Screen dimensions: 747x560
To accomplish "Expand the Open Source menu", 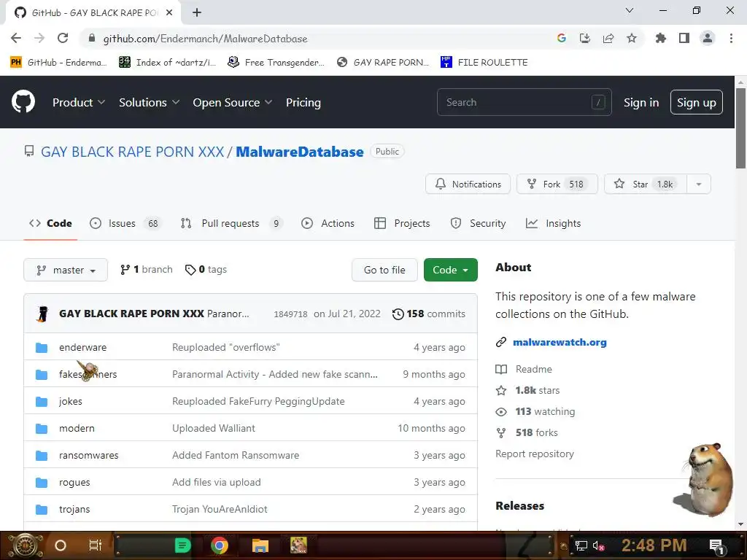I will 233,102.
